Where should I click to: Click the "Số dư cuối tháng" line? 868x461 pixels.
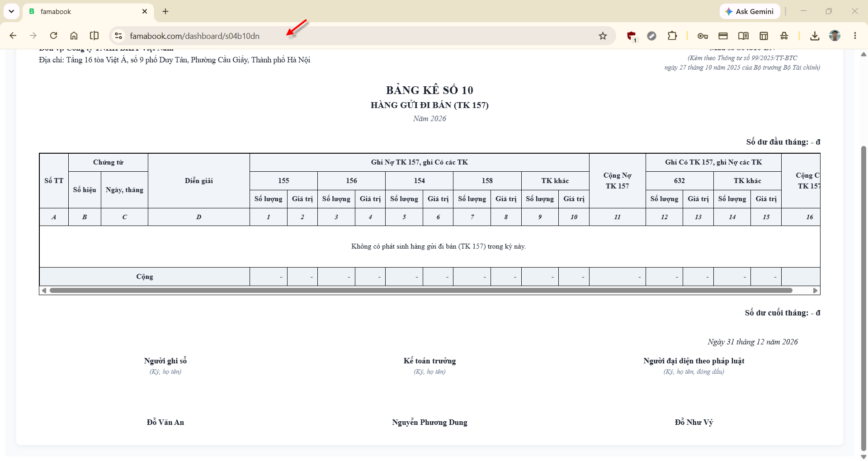[783, 313]
